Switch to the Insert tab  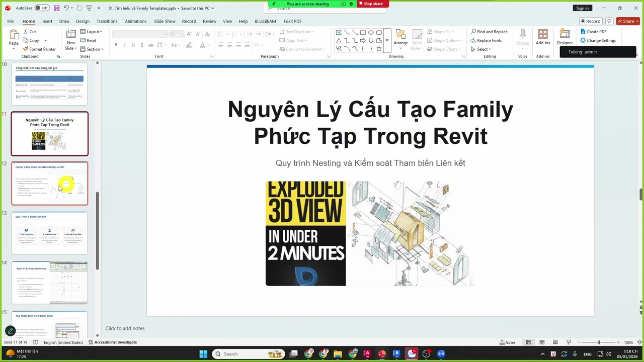[47, 21]
